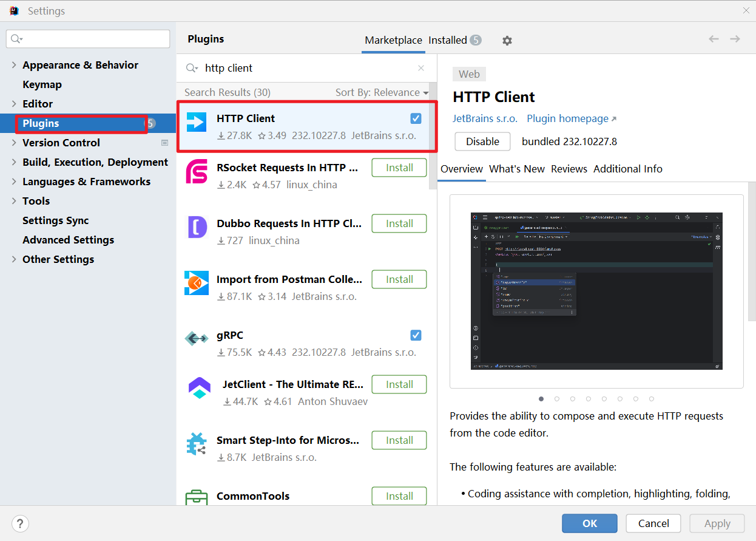Select the HTTP Client plugin icon
Viewport: 756px width, 541px height.
pos(197,122)
